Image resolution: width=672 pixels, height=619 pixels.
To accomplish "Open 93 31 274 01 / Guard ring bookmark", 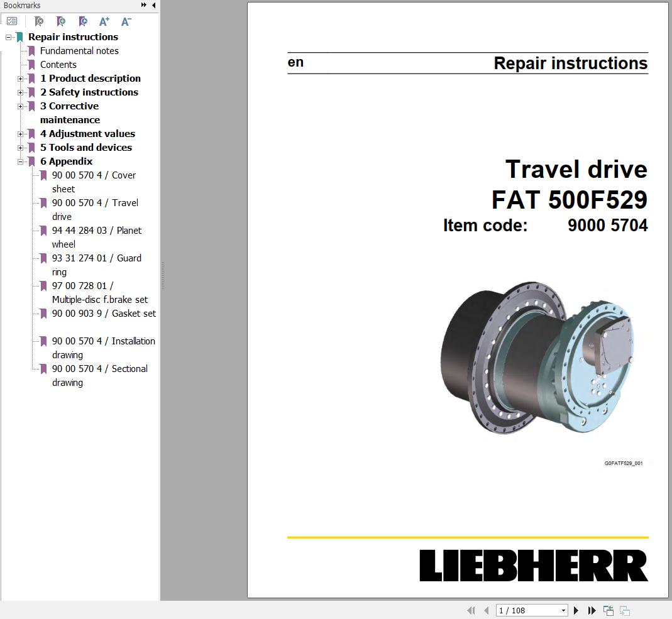I will point(97,265).
